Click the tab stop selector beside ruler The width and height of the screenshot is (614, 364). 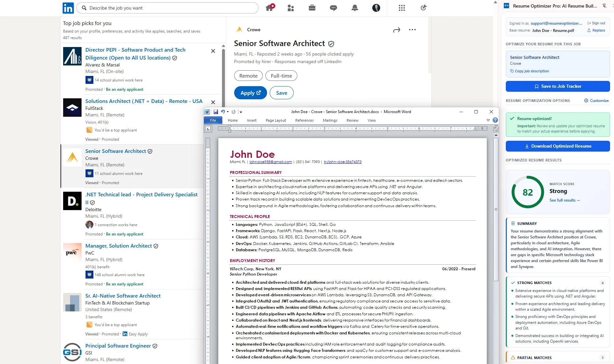point(208,129)
